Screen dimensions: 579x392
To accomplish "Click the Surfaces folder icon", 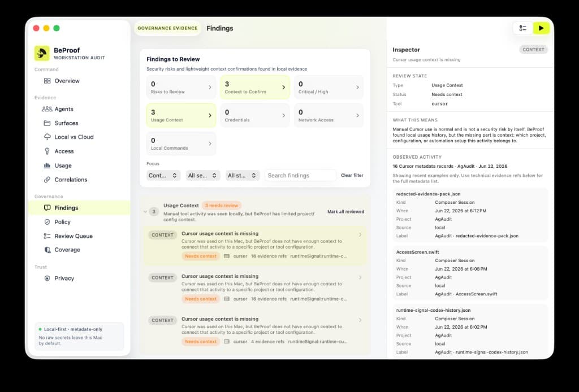I will pyautogui.click(x=47, y=123).
